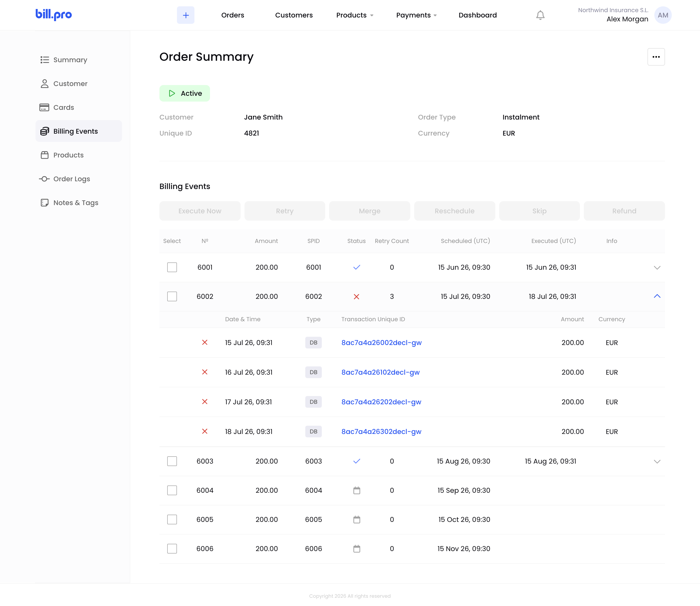Click the play icon in Active badge
The height and width of the screenshot is (606, 700).
click(x=172, y=93)
